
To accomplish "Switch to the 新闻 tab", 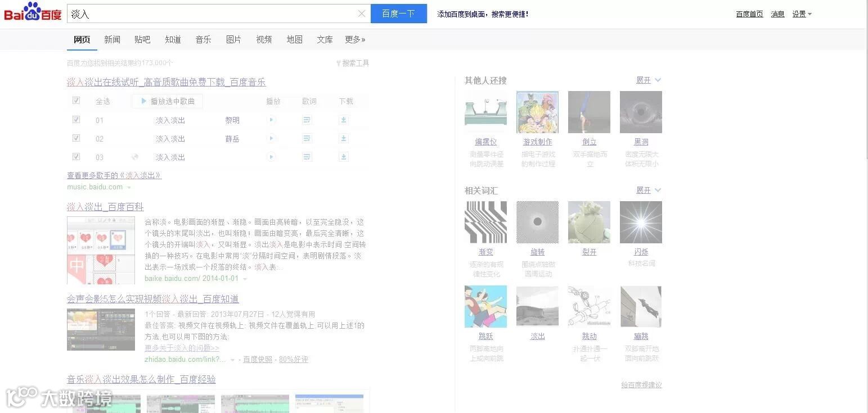I will [112, 39].
